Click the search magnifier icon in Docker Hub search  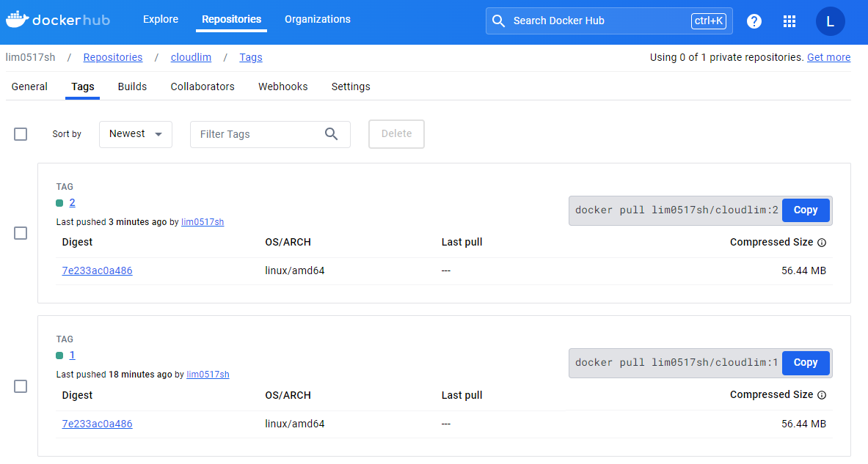(x=498, y=21)
